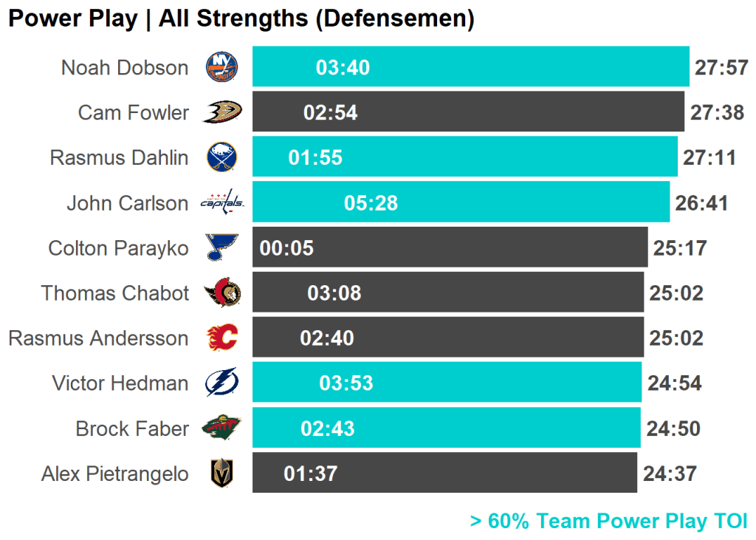
Task: Click the Calgary Flames logo
Action: [221, 338]
